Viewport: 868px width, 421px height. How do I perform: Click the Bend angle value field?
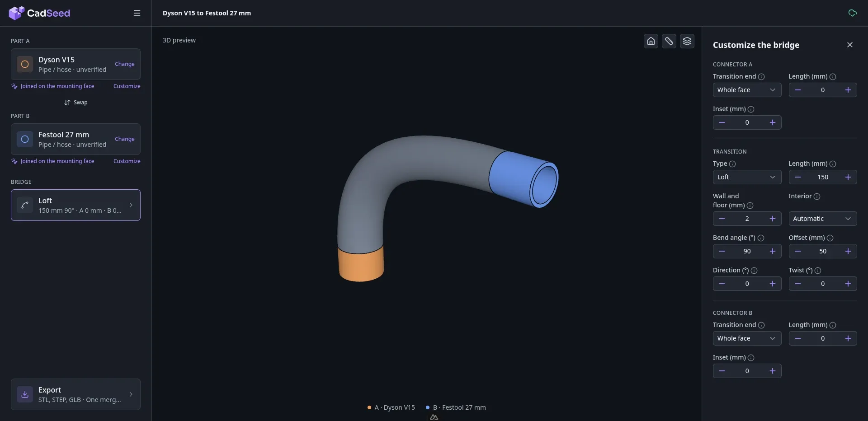[747, 251]
